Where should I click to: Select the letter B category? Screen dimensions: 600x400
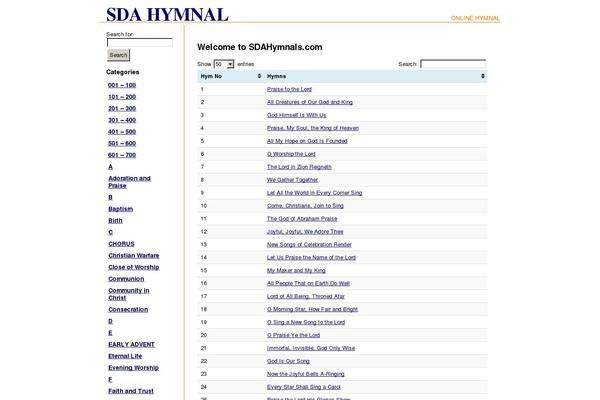(x=111, y=198)
